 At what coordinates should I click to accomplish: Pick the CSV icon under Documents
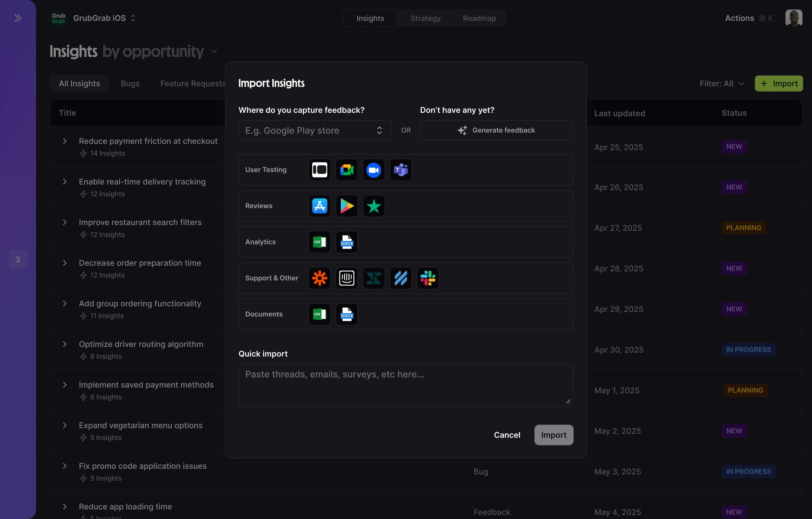pos(319,314)
